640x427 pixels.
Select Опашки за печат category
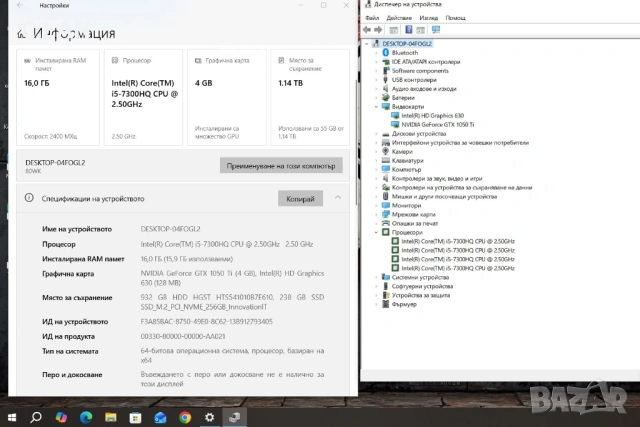tap(415, 223)
